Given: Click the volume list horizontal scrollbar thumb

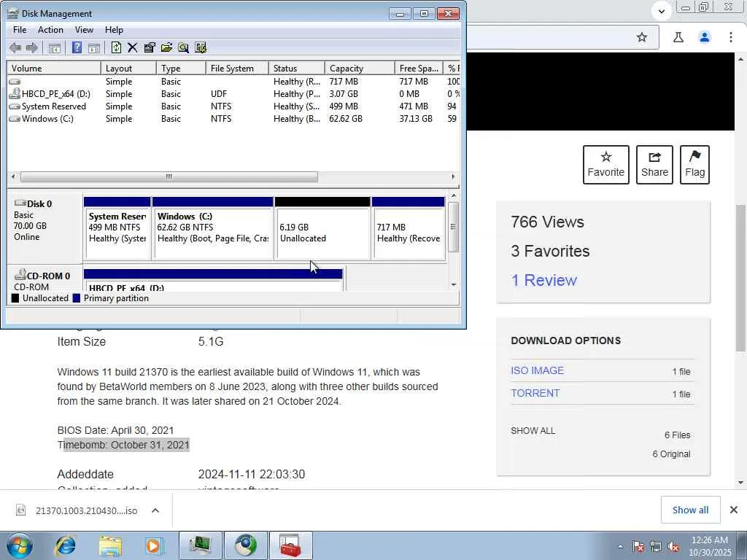Looking at the screenshot, I should tap(169, 176).
